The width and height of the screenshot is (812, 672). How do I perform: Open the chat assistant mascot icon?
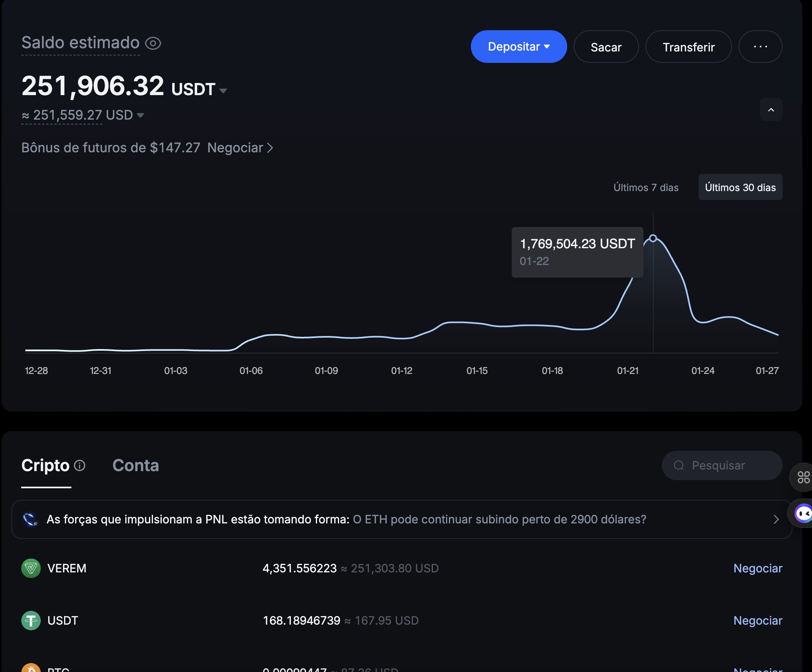pyautogui.click(x=803, y=513)
